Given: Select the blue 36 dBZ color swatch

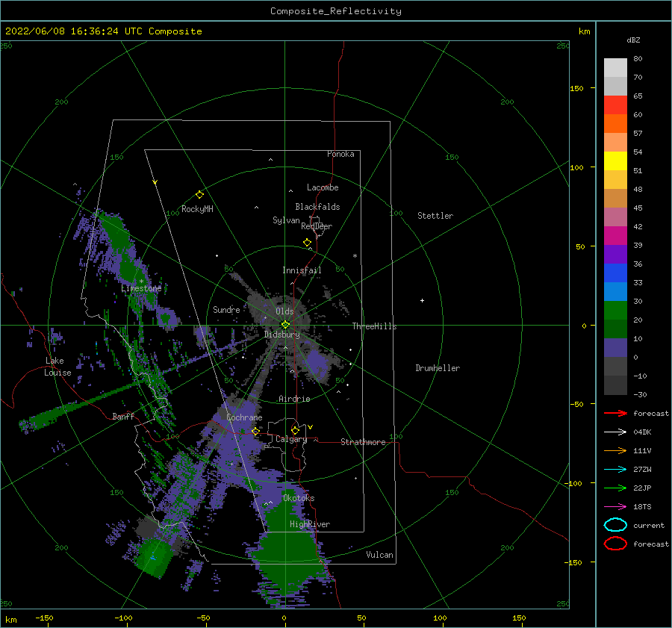Looking at the screenshot, I should pyautogui.click(x=615, y=273).
